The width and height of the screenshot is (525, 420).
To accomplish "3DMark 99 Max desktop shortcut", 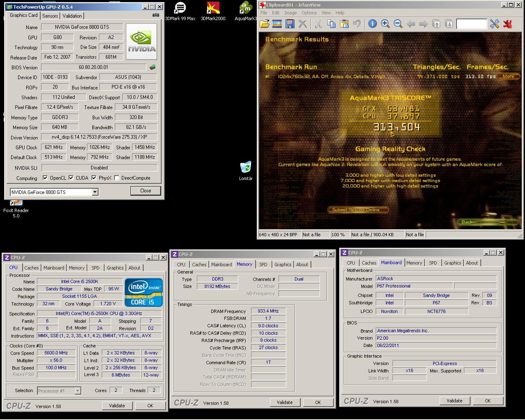I will click(180, 11).
